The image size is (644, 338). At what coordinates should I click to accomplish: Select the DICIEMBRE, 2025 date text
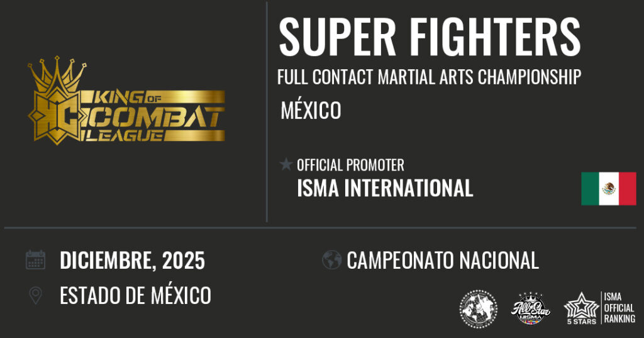point(132,261)
